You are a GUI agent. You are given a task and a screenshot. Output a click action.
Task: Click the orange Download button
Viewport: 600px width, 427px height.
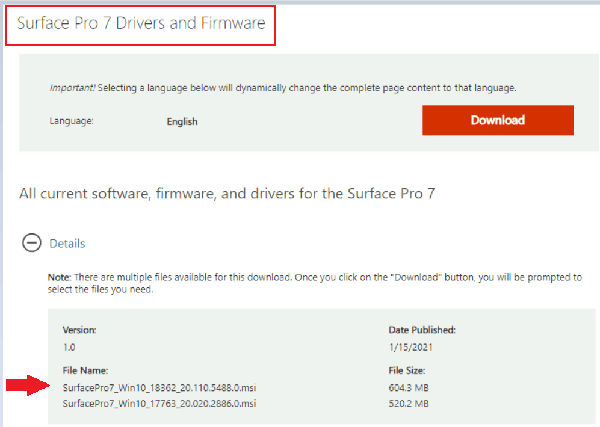(497, 120)
